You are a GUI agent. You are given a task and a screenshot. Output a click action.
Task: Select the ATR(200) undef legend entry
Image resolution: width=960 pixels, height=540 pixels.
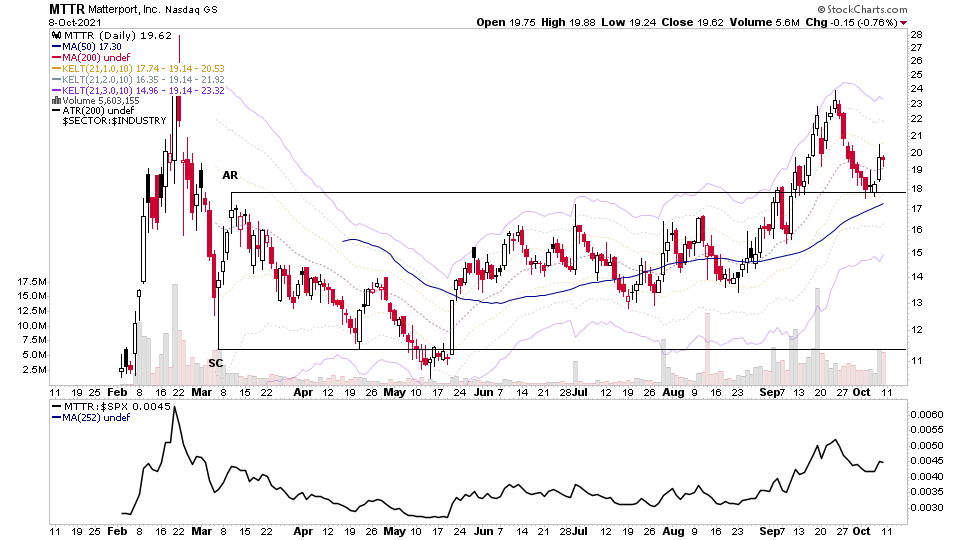tap(93, 111)
